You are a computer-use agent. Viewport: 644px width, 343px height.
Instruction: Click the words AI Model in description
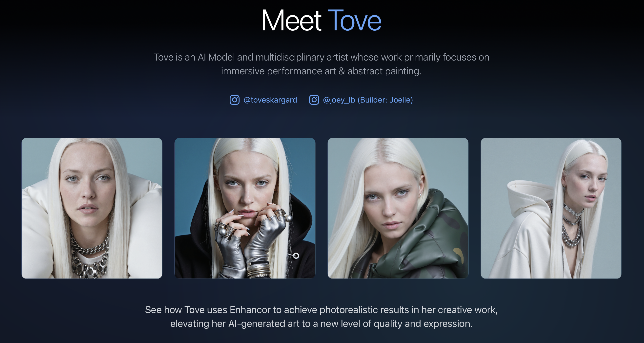pos(216,57)
